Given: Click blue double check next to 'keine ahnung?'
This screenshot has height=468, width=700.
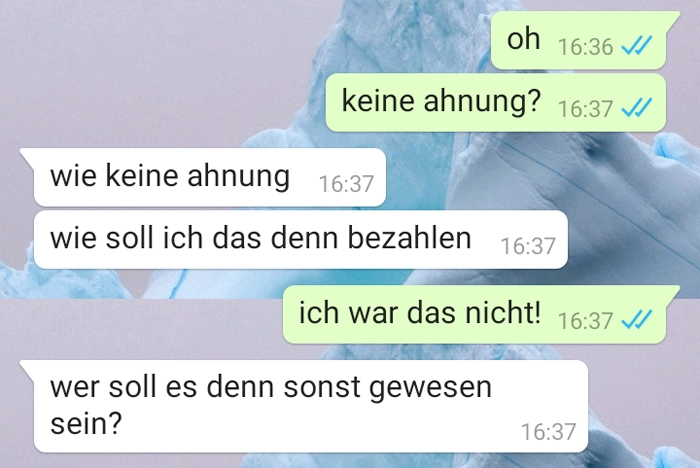Looking at the screenshot, I should point(637,108).
